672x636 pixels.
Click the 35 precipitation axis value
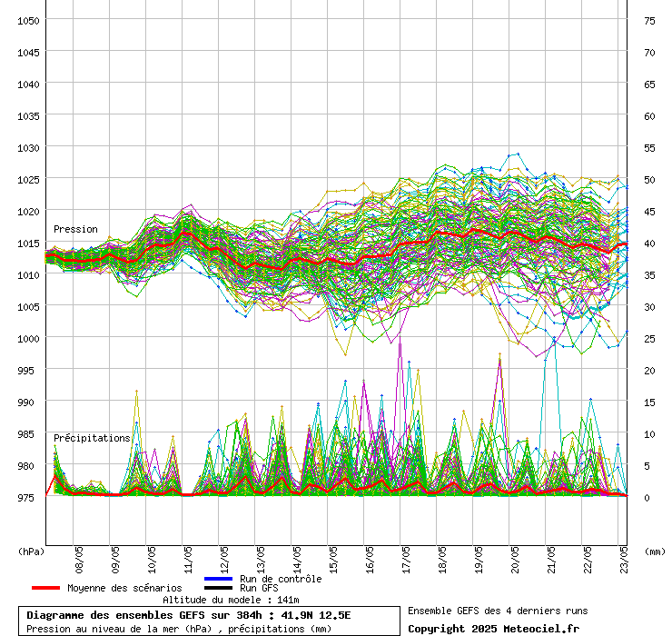649,275
